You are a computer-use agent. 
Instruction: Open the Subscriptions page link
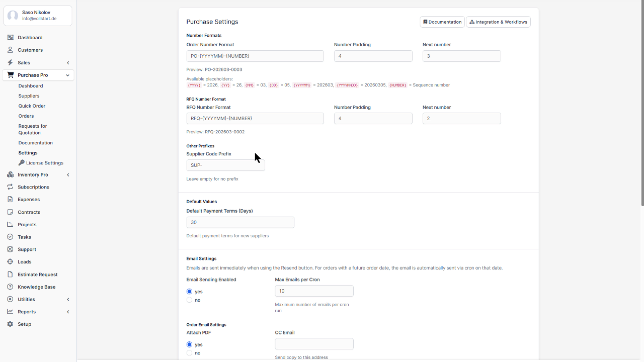(x=33, y=187)
